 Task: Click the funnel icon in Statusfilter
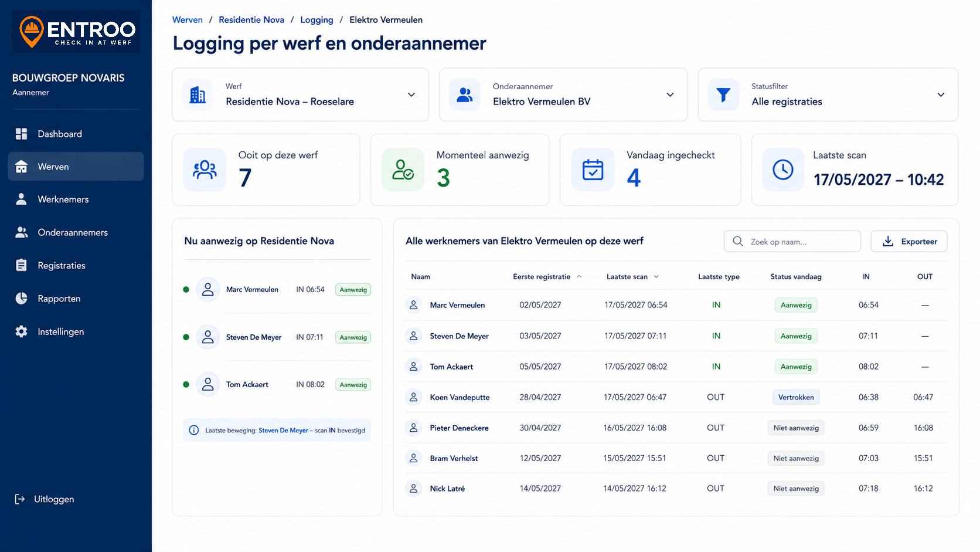click(724, 94)
